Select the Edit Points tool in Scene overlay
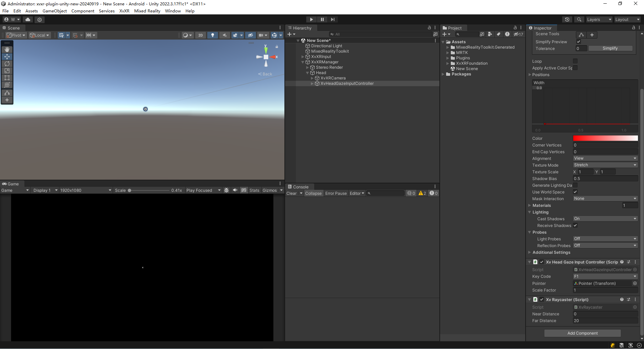This screenshot has height=349, width=644. pos(7,93)
